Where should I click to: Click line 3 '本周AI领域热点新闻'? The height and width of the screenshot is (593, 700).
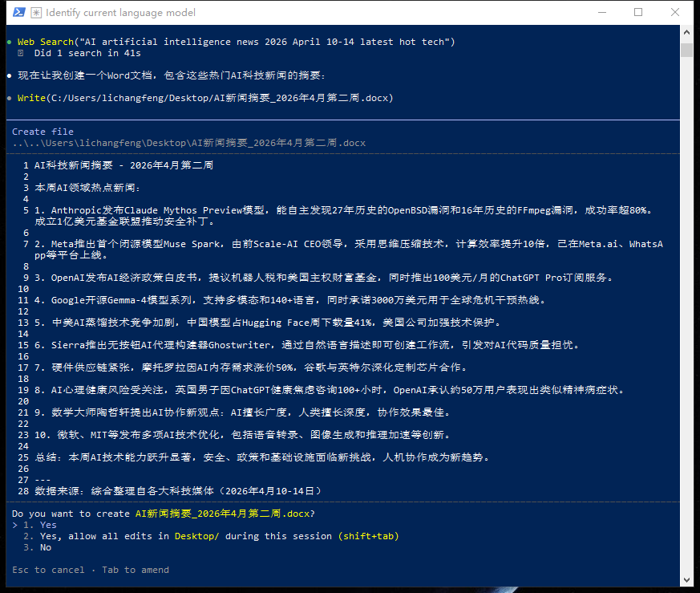tap(87, 188)
